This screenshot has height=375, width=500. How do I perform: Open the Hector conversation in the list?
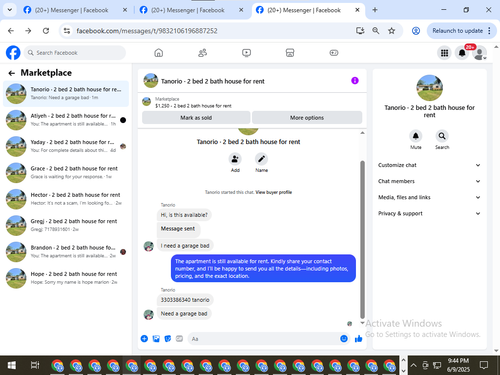(x=66, y=199)
